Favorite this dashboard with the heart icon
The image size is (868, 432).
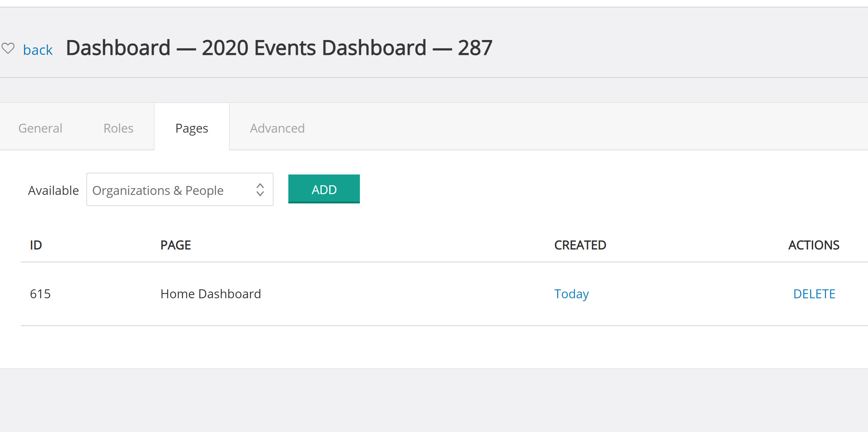pyautogui.click(x=8, y=49)
